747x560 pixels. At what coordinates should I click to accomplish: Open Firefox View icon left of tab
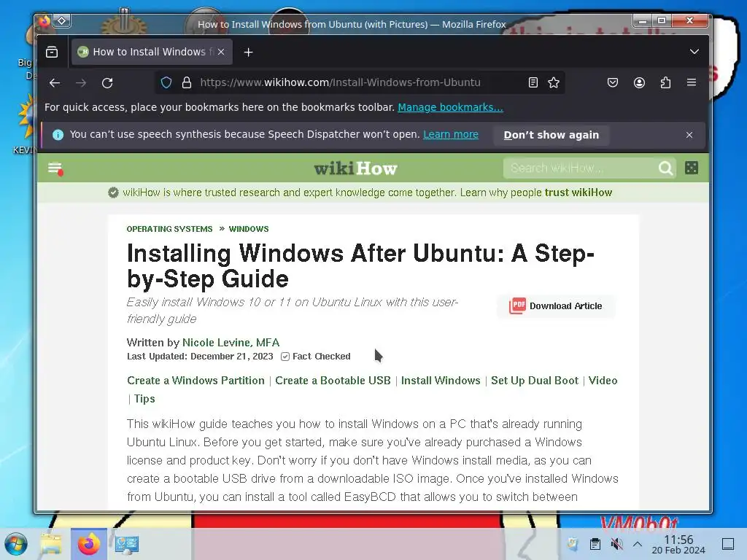click(x=52, y=52)
